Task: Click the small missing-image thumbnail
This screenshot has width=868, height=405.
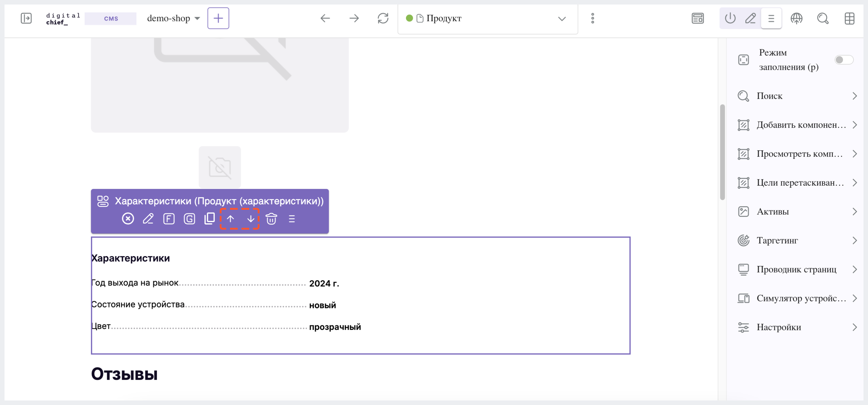Action: (220, 167)
